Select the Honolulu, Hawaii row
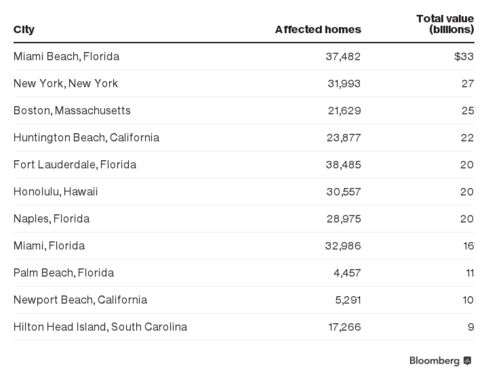Image resolution: width=488 pixels, height=380 pixels. point(244,192)
